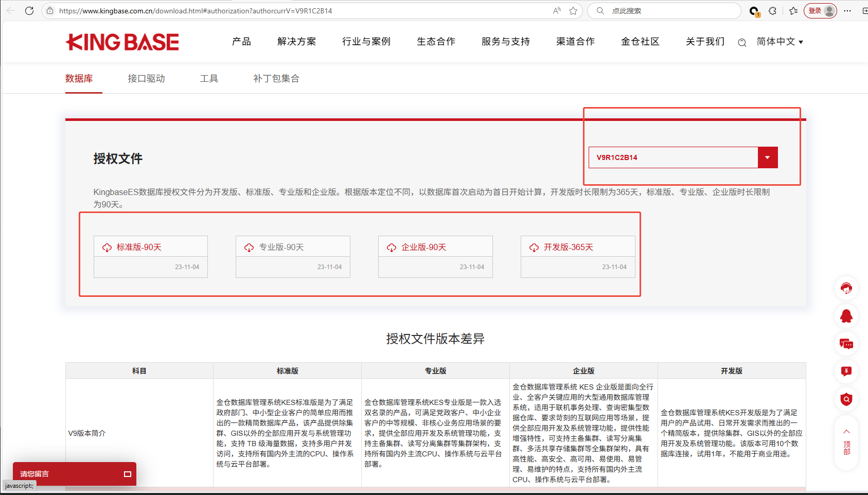
Task: Click the 授权文件 section title
Action: tap(118, 158)
